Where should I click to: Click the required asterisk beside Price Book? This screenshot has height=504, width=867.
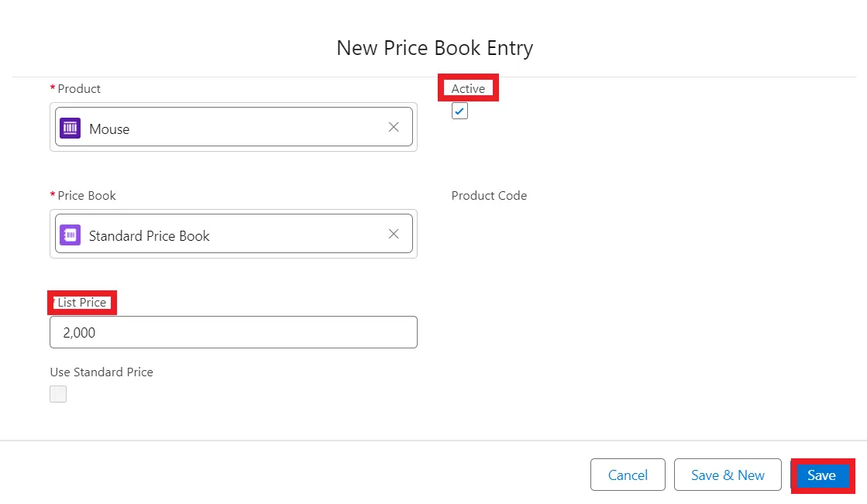[53, 196]
